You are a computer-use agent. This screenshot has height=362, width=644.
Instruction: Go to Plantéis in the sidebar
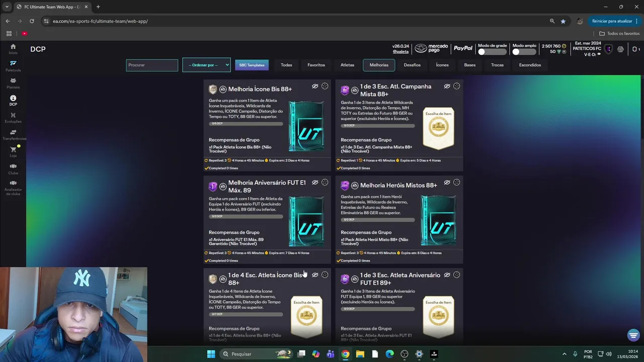tap(13, 82)
